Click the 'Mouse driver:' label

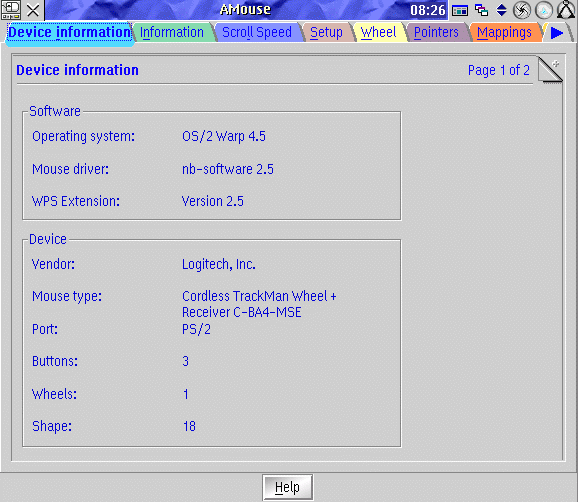(x=70, y=169)
